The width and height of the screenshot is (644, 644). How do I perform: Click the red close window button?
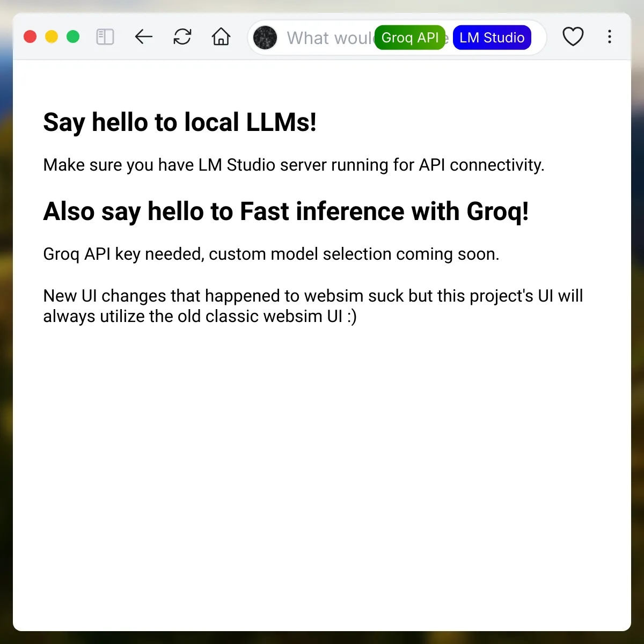[30, 37]
